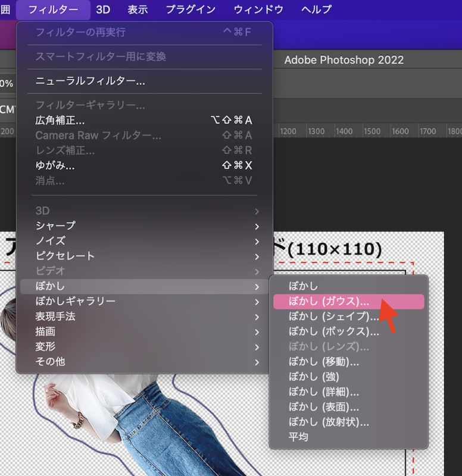This screenshot has height=476, width=462.
Task: Expand the ピクセレート submenu
Action: [65, 256]
